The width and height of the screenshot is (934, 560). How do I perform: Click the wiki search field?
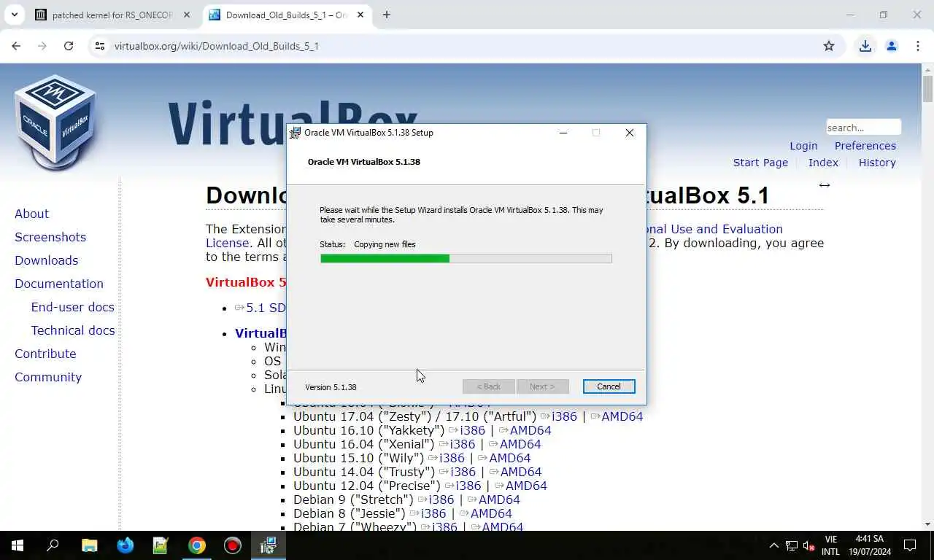(863, 128)
